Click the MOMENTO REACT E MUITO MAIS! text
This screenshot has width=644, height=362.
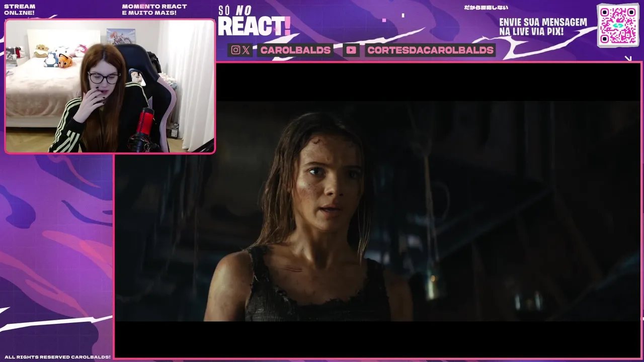[x=154, y=10]
